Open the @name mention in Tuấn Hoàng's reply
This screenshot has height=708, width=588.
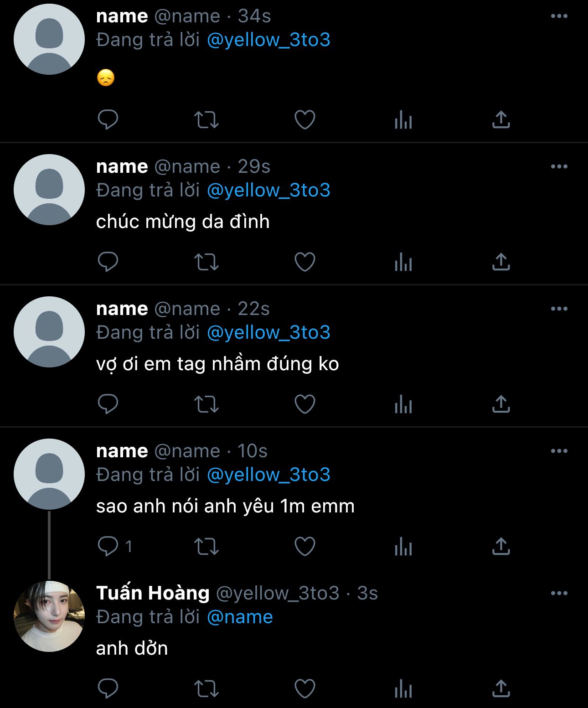point(240,617)
